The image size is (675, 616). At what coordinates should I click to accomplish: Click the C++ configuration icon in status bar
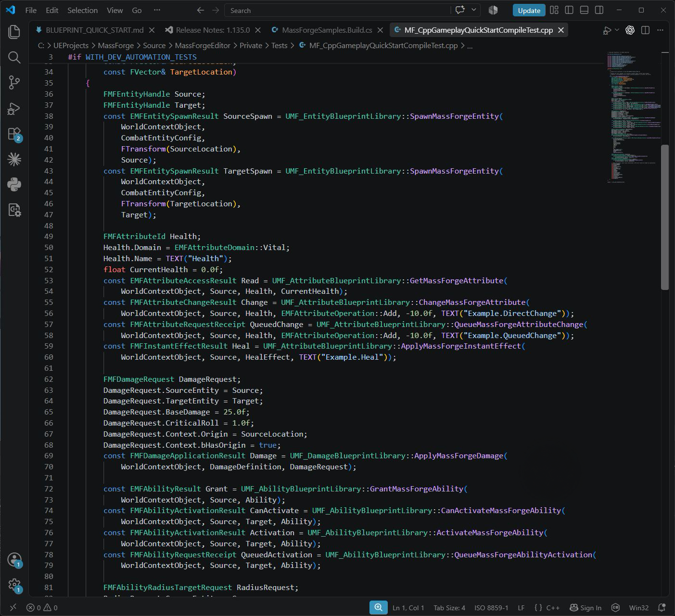point(615,607)
